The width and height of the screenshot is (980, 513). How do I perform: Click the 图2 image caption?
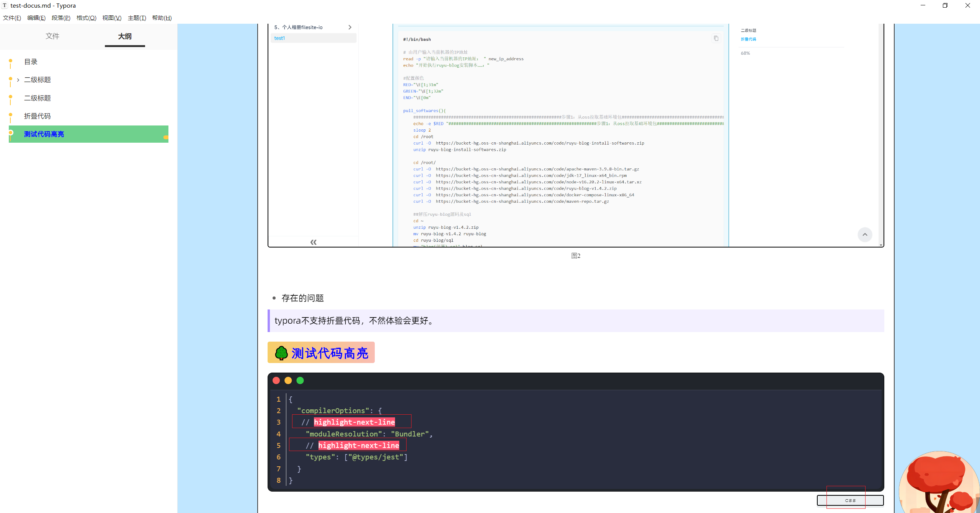[576, 256]
